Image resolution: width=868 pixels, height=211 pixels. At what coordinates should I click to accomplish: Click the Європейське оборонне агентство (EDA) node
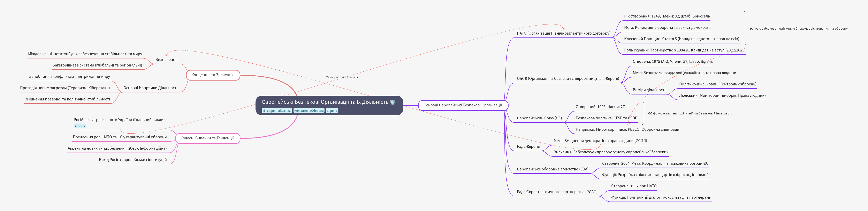(x=553, y=169)
